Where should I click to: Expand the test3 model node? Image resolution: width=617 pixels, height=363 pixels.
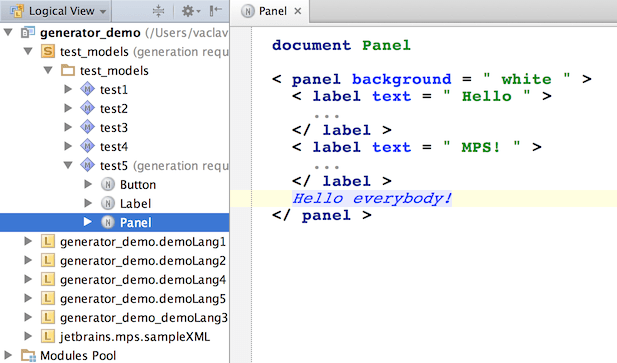pyautogui.click(x=68, y=127)
